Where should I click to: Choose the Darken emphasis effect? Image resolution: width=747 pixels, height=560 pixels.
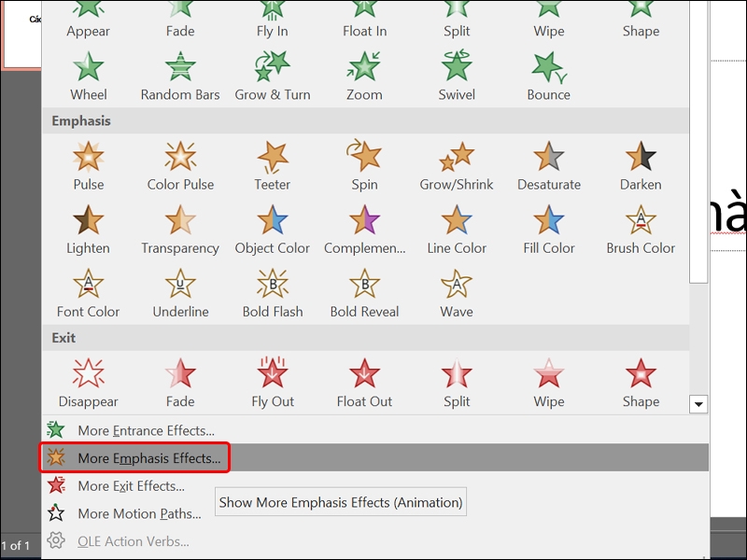point(641,166)
